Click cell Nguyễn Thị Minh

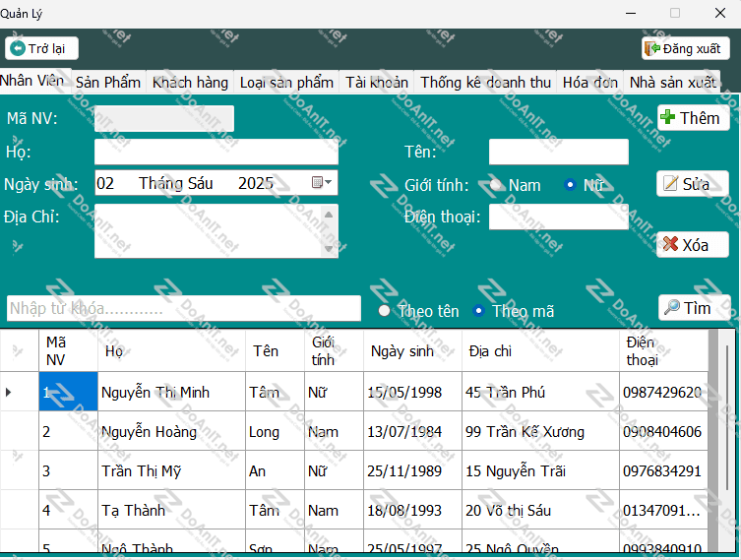point(171,392)
